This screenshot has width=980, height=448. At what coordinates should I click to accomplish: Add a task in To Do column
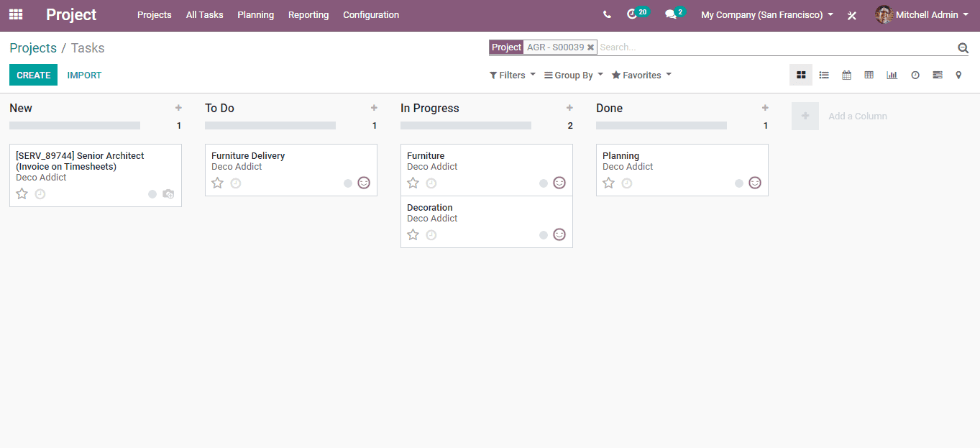pyautogui.click(x=374, y=108)
